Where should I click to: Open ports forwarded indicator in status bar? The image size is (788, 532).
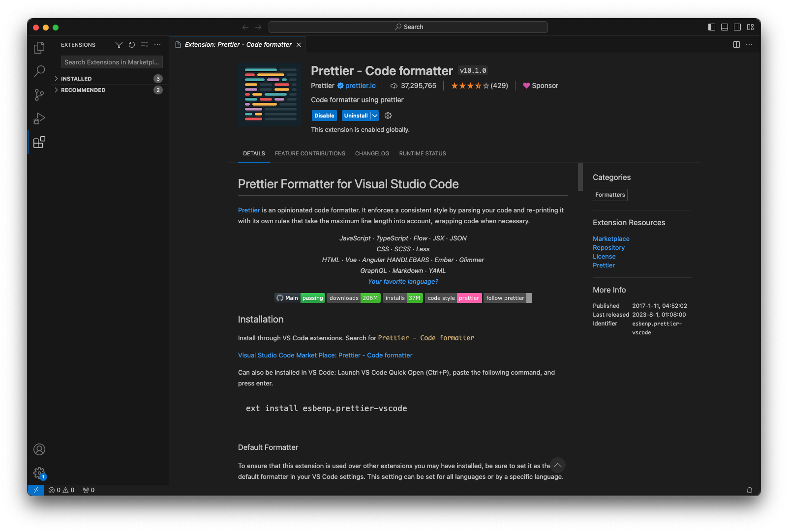coord(89,490)
